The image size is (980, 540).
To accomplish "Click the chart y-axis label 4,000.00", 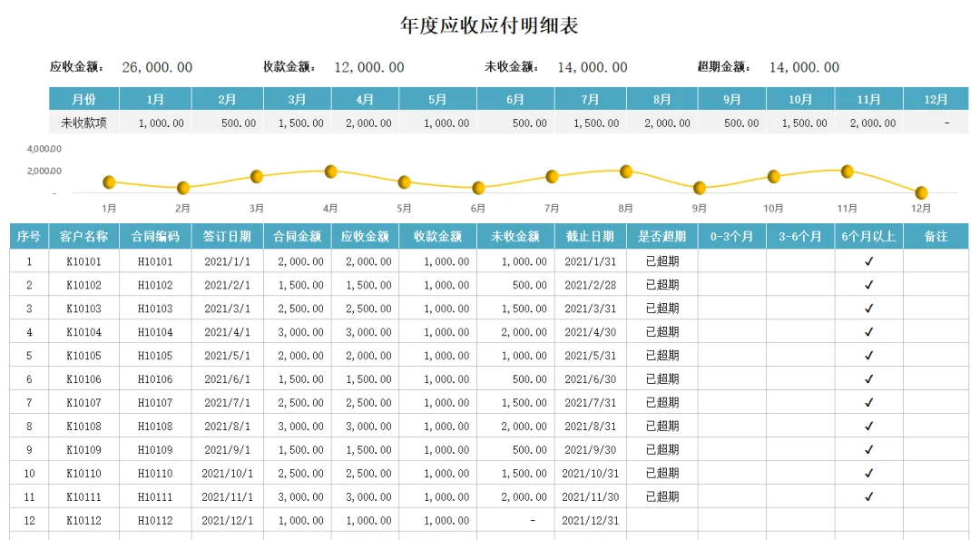I will [x=44, y=149].
